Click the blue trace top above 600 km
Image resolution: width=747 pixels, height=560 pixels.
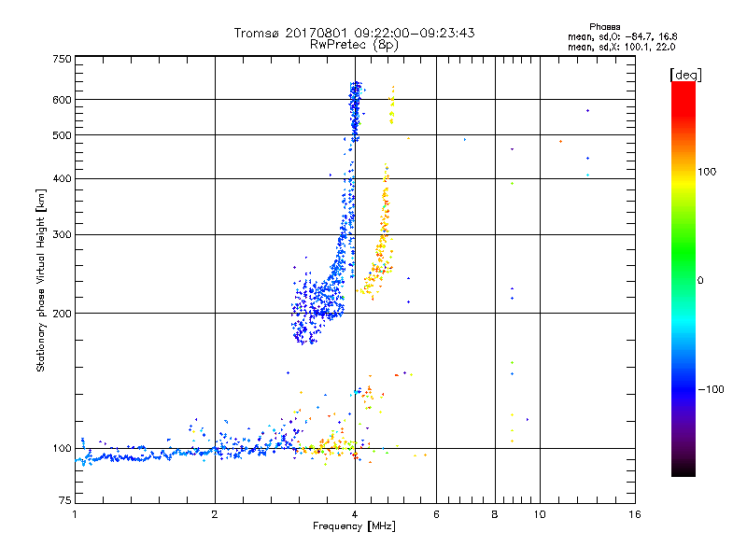pyautogui.click(x=356, y=92)
